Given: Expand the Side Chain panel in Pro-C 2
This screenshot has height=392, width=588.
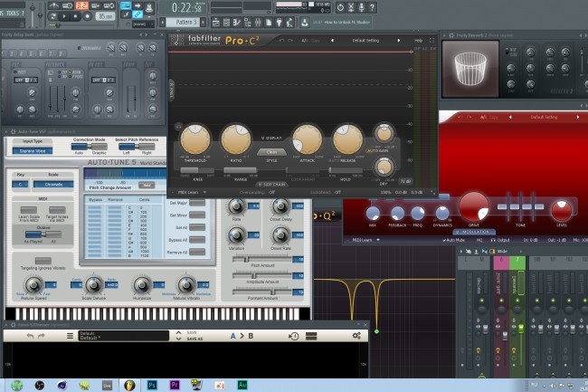Looking at the screenshot, I should pyautogui.click(x=272, y=185).
